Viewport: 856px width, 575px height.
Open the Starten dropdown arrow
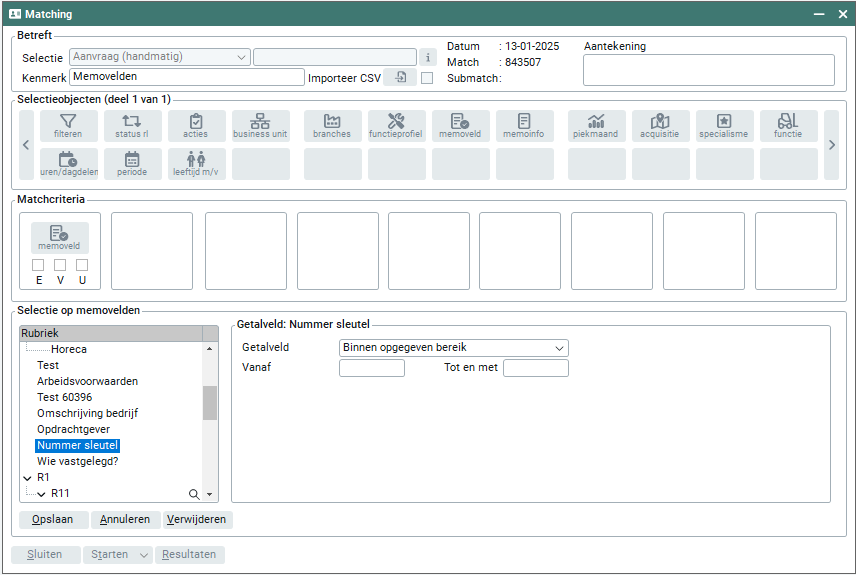[144, 555]
